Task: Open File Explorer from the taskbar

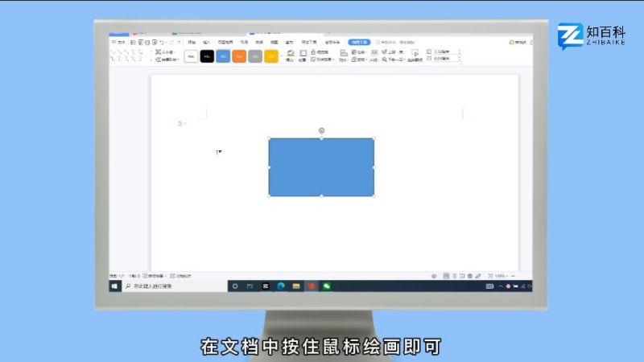Action: pyautogui.click(x=296, y=286)
